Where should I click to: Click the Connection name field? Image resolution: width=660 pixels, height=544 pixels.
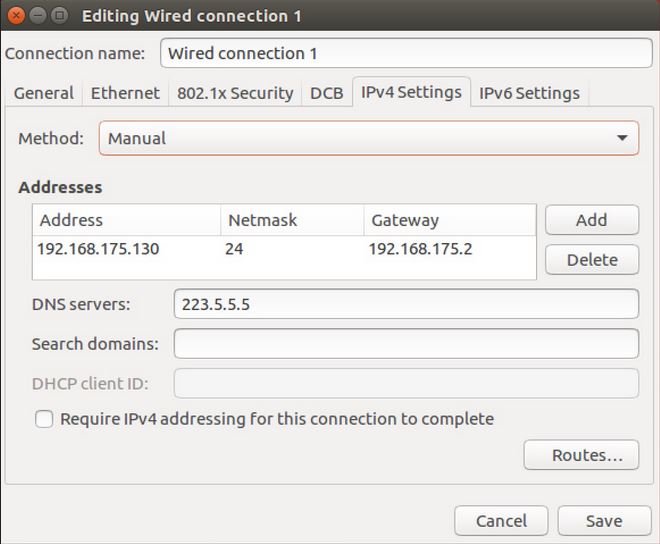pyautogui.click(x=406, y=53)
